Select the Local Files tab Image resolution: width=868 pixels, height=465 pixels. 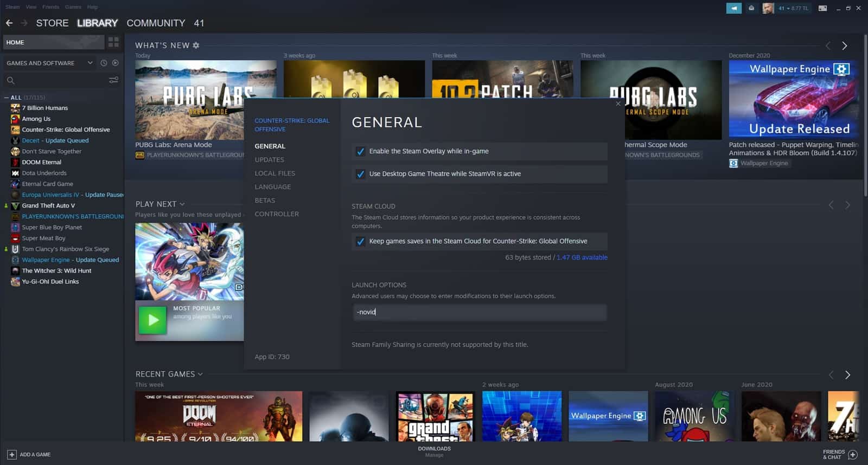click(x=275, y=173)
